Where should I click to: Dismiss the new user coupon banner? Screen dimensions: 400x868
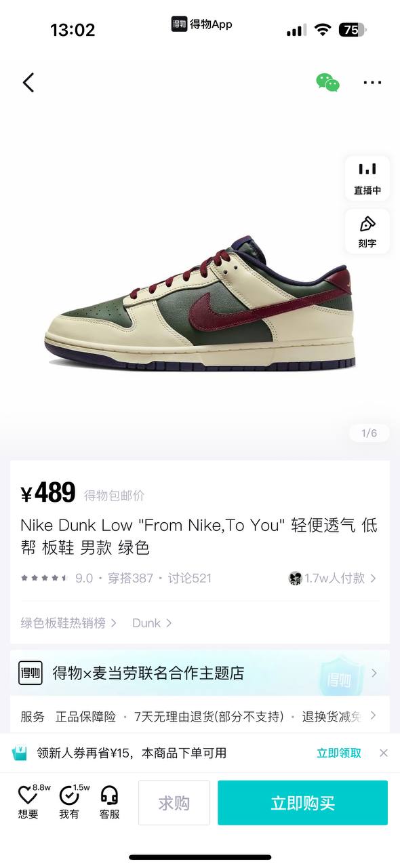[x=384, y=753]
